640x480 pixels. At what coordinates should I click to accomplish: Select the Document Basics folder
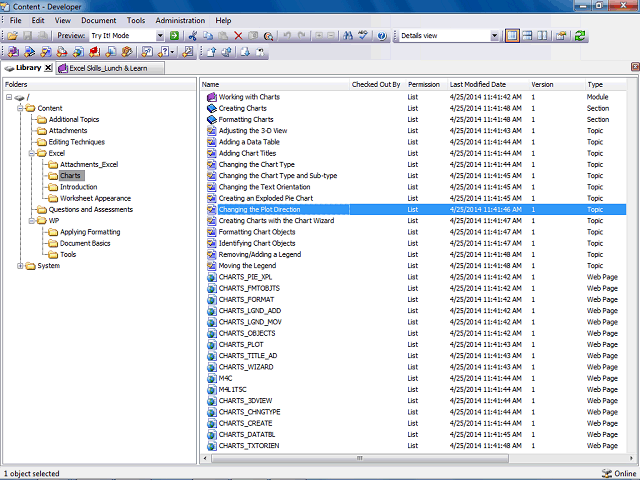pyautogui.click(x=85, y=243)
